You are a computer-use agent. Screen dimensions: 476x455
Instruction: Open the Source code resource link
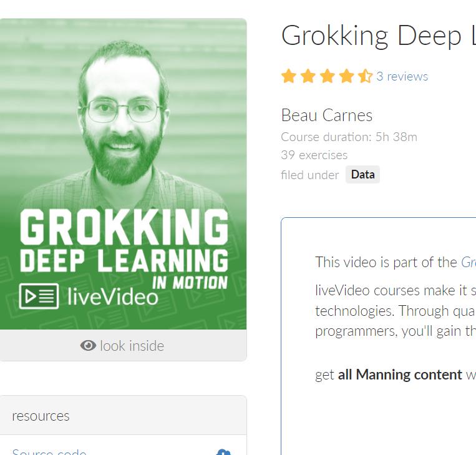(49, 452)
